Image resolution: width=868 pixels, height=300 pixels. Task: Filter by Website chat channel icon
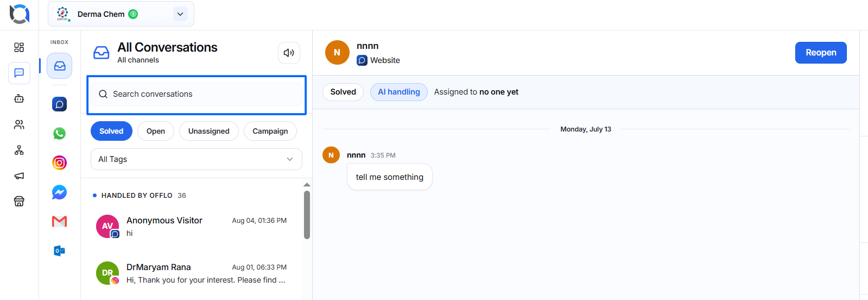pyautogui.click(x=59, y=104)
